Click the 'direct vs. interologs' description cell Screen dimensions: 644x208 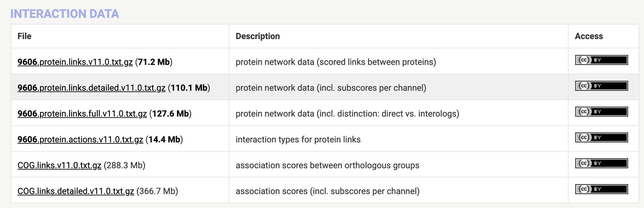click(347, 114)
